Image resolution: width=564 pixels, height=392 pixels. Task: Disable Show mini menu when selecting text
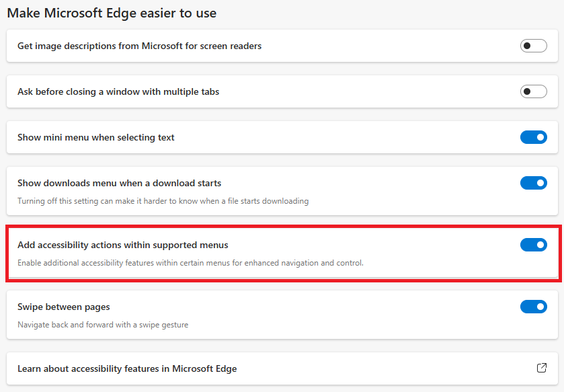(534, 137)
